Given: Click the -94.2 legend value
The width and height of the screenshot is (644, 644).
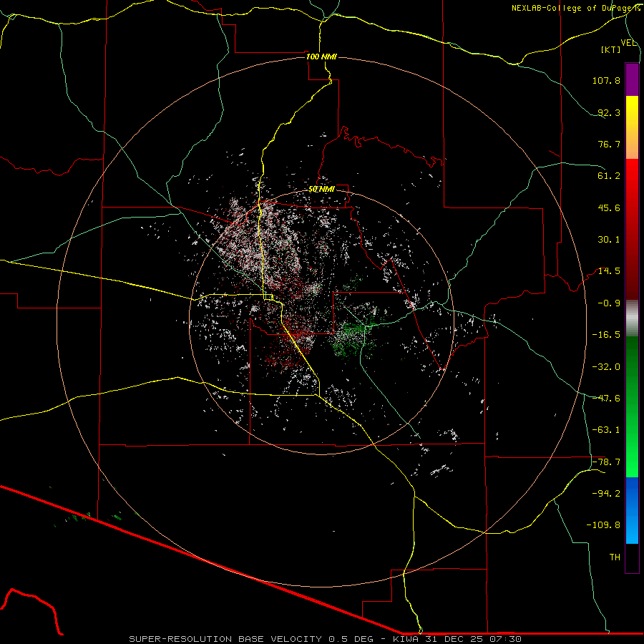Looking at the screenshot, I should coord(606,494).
